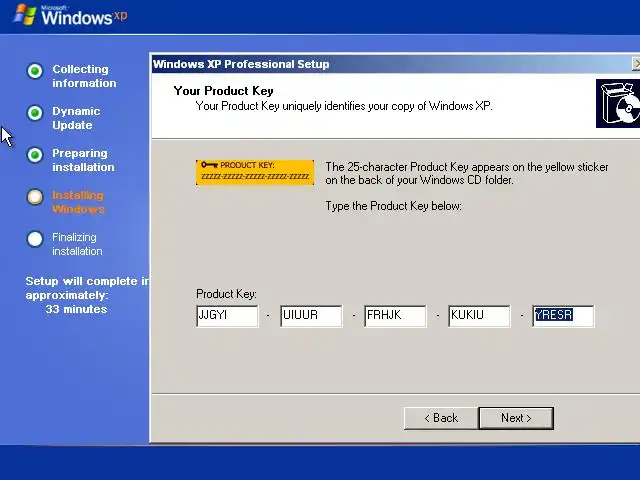Image resolution: width=640 pixels, height=480 pixels.
Task: Click the 'Preparing installation' step label
Action: pos(83,160)
